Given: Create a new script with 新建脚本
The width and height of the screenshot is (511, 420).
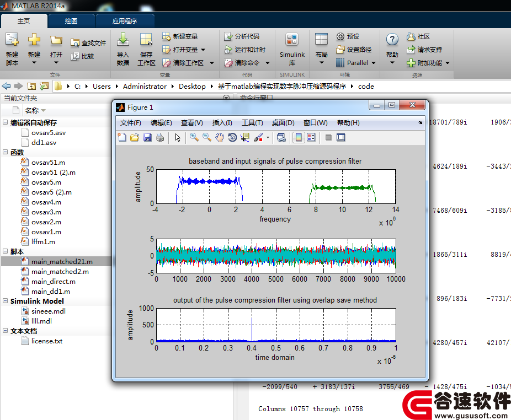Looking at the screenshot, I should point(12,49).
